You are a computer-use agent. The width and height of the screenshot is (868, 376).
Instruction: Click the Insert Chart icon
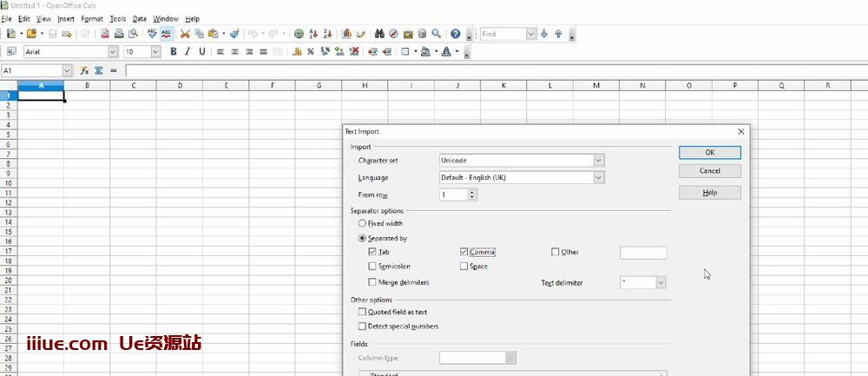tap(346, 34)
